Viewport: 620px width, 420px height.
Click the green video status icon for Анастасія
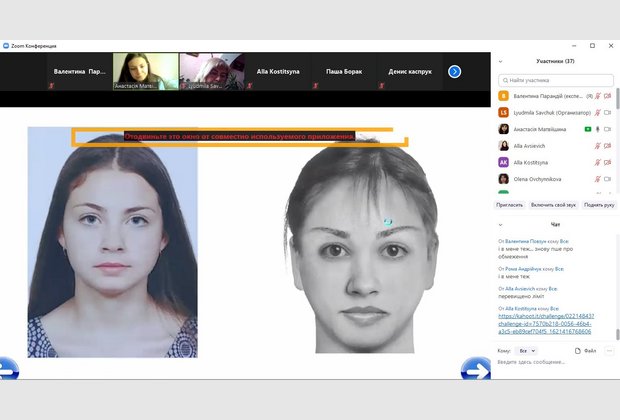[x=588, y=129]
